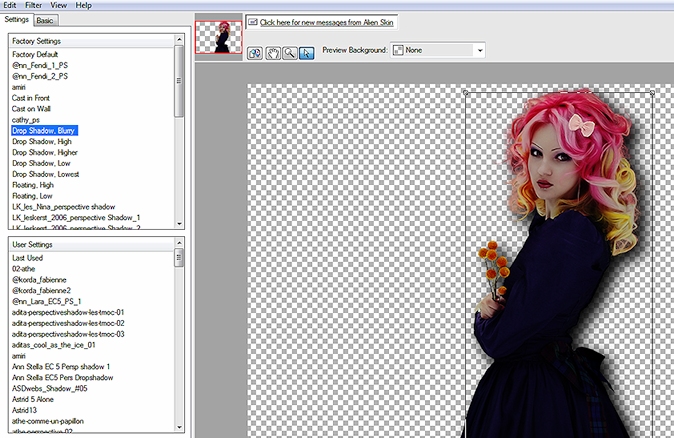Screen dimensions: 674x438
Task: Open the View menu
Action: click(58, 5)
